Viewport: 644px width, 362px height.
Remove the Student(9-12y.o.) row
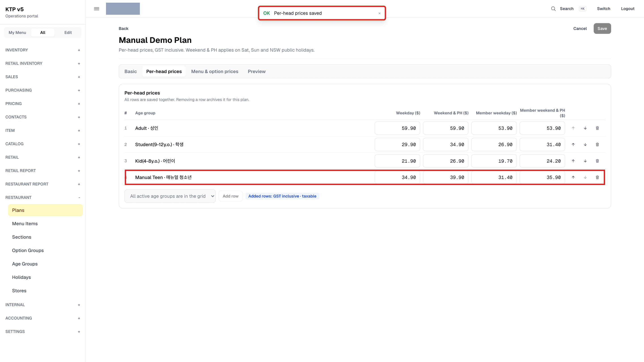(x=597, y=144)
